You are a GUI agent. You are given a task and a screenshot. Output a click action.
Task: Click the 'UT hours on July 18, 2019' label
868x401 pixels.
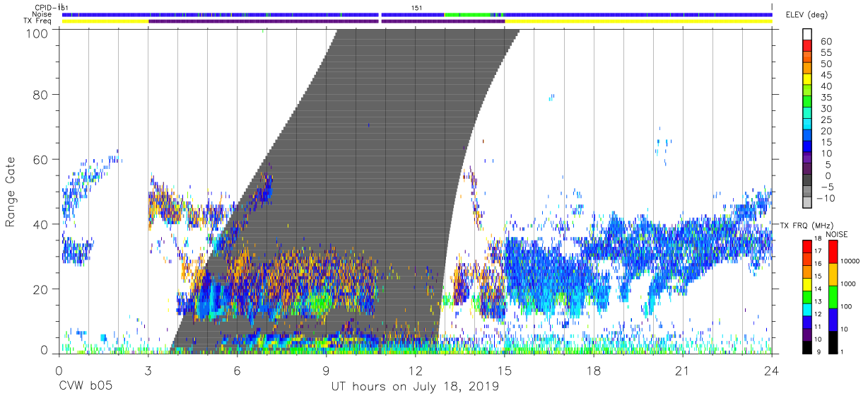[415, 387]
